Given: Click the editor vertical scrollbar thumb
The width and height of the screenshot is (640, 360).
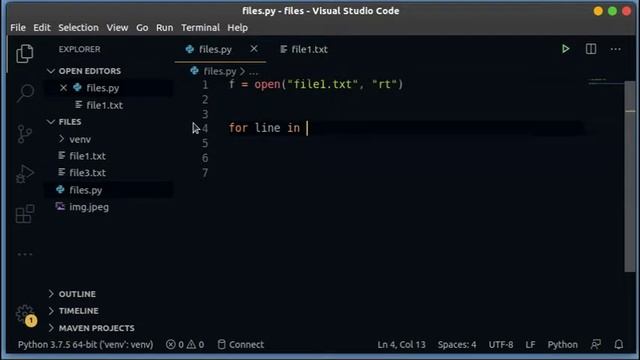Looking at the screenshot, I should (630, 176).
